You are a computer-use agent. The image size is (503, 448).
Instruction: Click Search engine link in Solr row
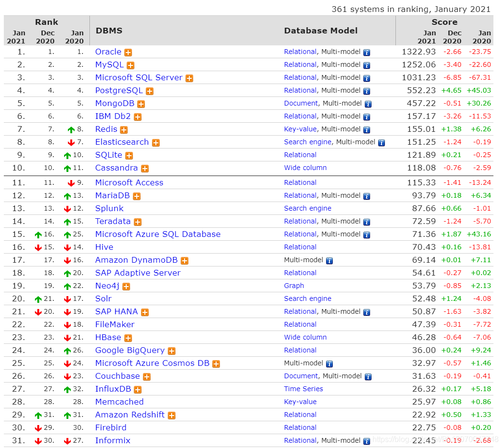pos(307,299)
